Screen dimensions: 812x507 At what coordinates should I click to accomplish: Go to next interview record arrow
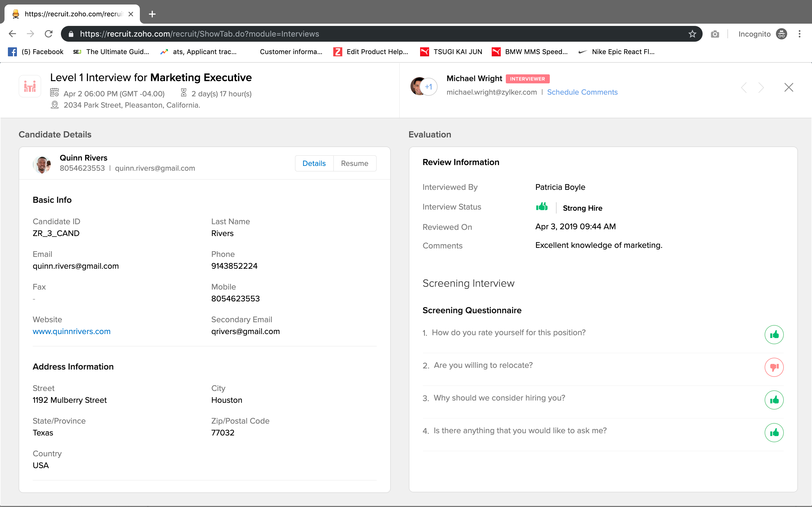pos(761,88)
